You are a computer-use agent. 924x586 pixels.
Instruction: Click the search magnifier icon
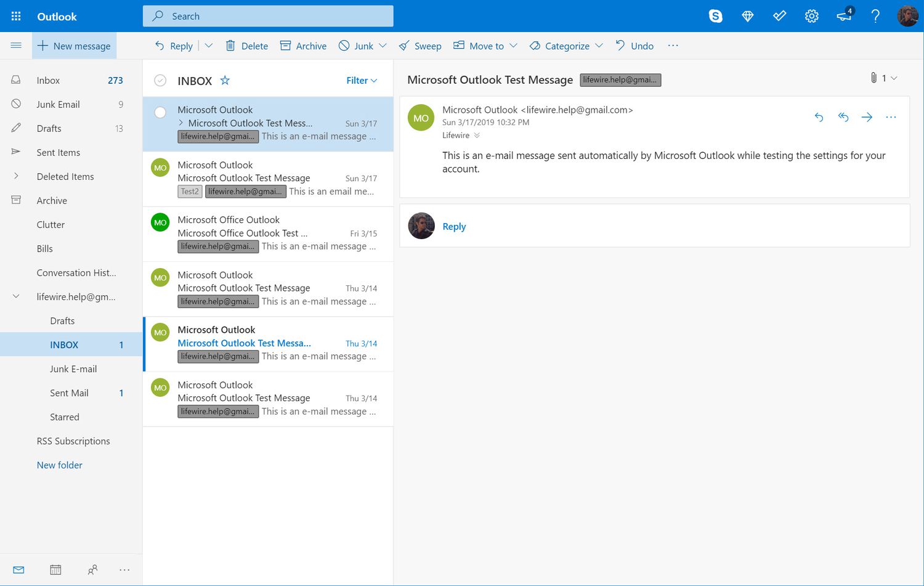pos(158,16)
